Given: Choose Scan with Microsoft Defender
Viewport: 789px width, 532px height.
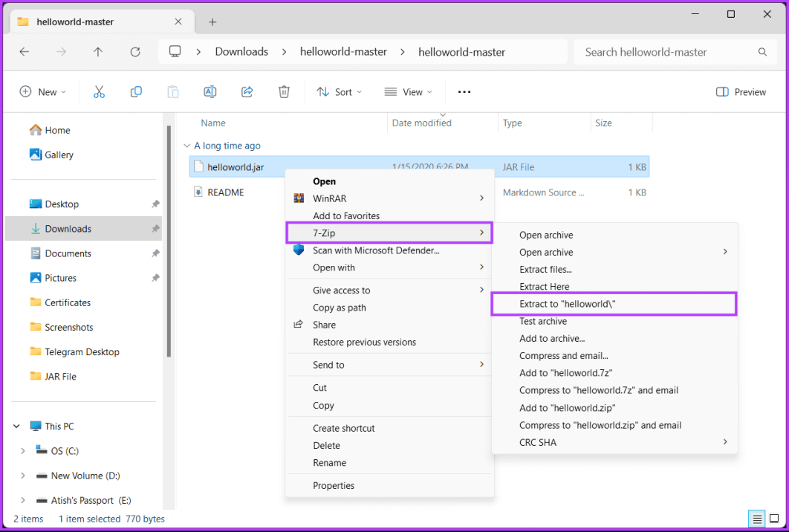Looking at the screenshot, I should click(x=376, y=250).
